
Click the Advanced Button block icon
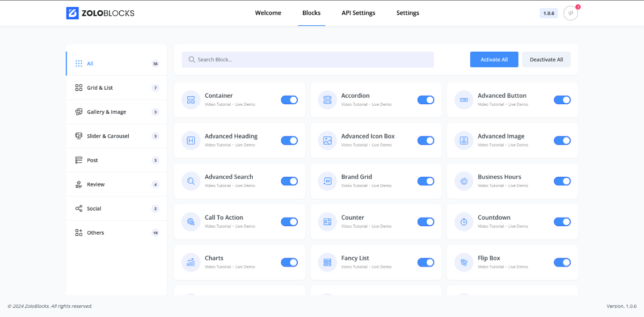(x=464, y=100)
